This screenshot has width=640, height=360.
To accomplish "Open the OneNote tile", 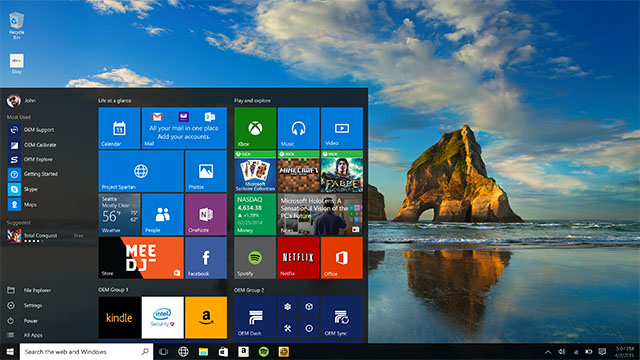I will (206, 215).
